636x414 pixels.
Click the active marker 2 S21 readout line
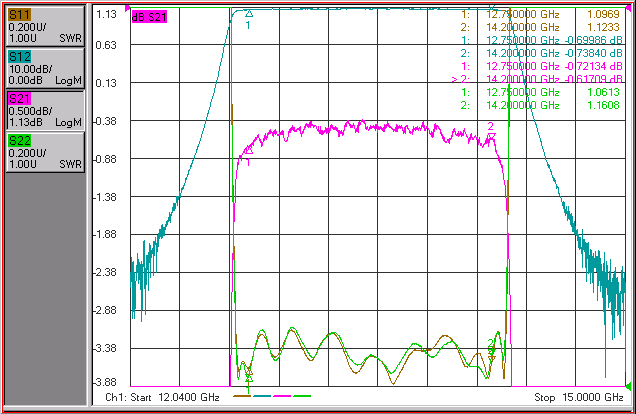coord(537,79)
